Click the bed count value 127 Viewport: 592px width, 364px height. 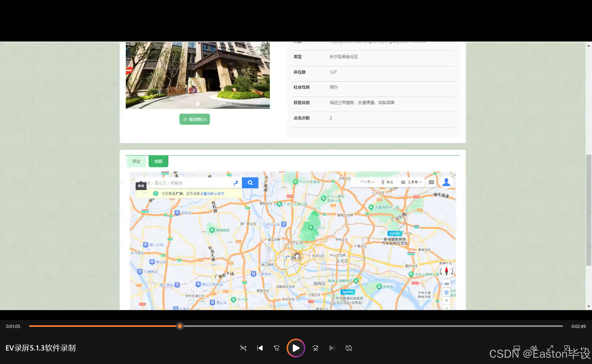tap(333, 72)
